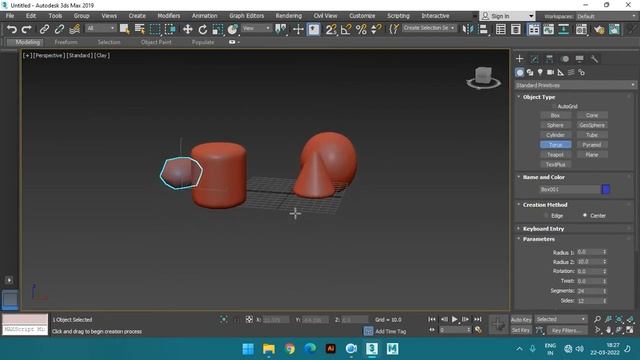Activate the Select and Rotate tool

pos(202,29)
